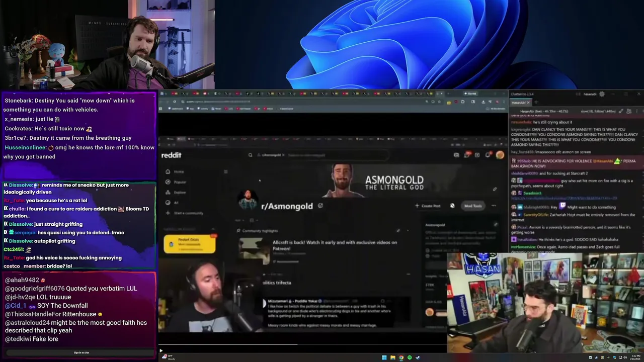Image resolution: width=644 pixels, height=362 pixels.
Task: Open post options ellipsis above politics trifecta
Action: click(x=408, y=274)
